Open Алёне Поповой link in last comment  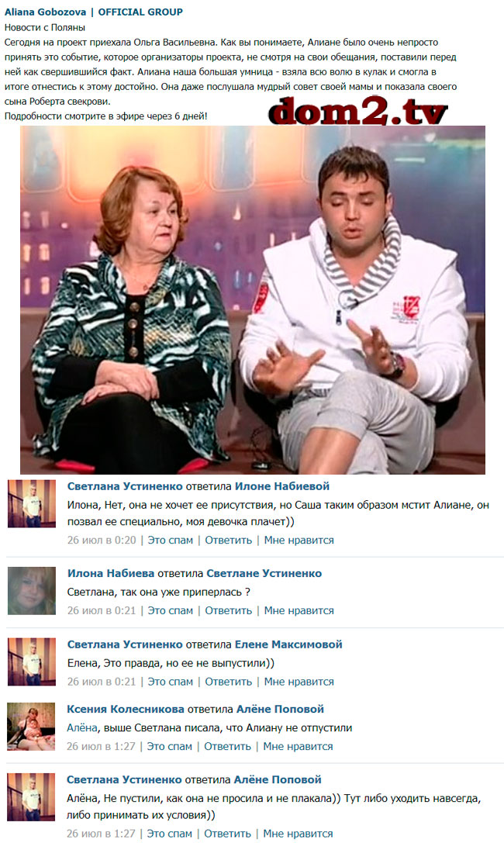(x=278, y=779)
